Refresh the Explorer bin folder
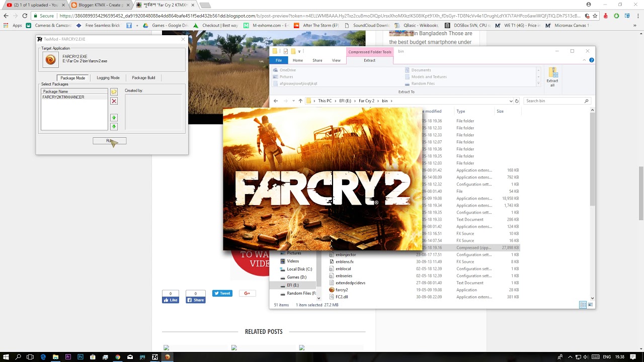 tap(517, 101)
